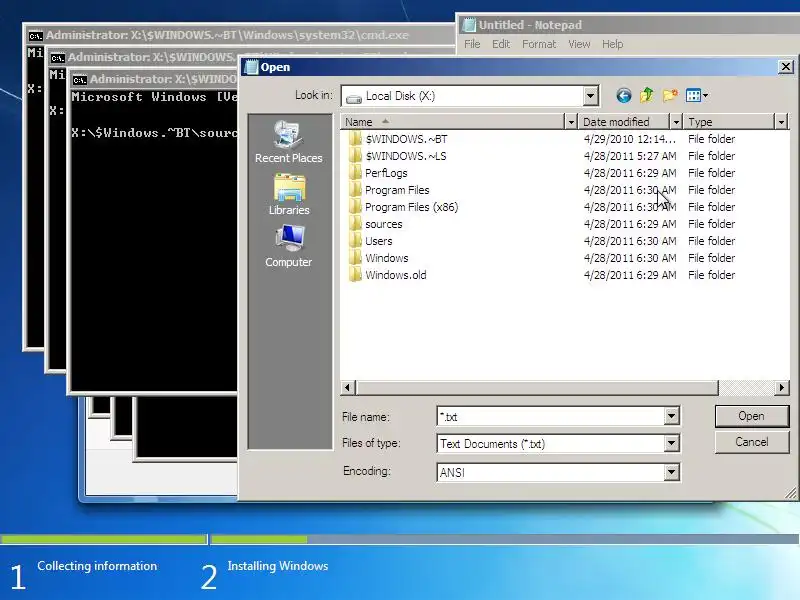
Task: Click cmd icon in rearmost command window
Action: [35, 36]
